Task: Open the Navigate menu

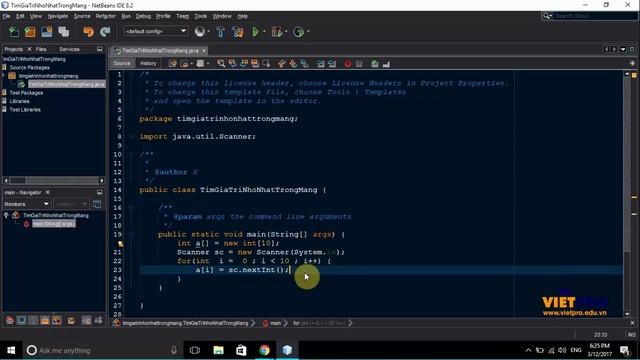Action: [58, 16]
